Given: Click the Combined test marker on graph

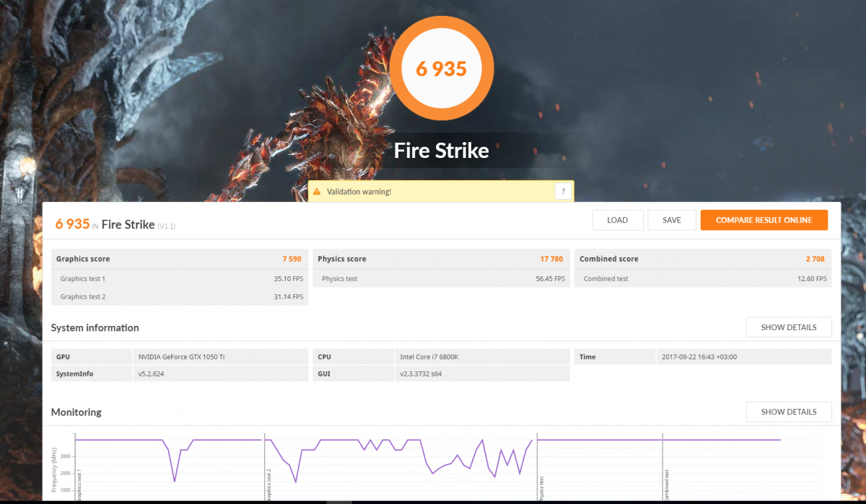Looking at the screenshot, I should coord(666,485).
